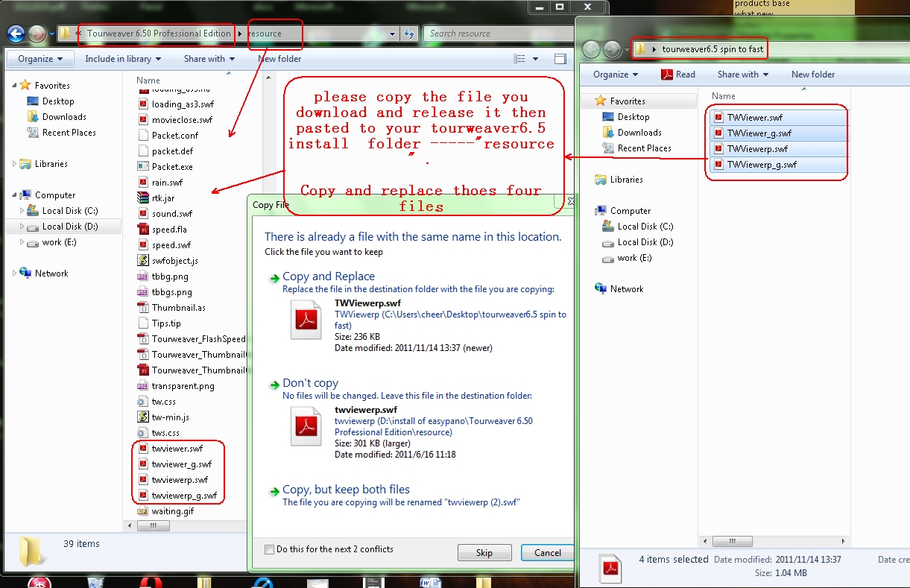910x588 pixels.
Task: Click Cancel button in Copy File dialog
Action: point(547,553)
